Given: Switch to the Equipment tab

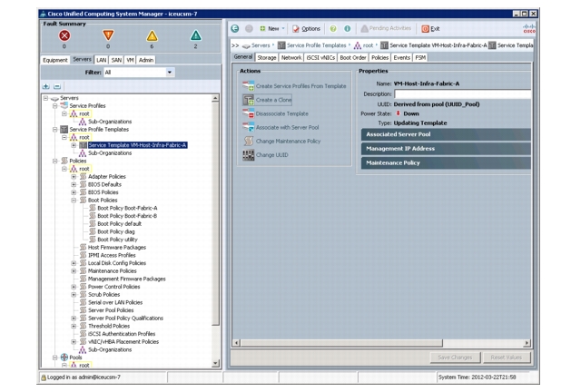Looking at the screenshot, I should click(55, 60).
